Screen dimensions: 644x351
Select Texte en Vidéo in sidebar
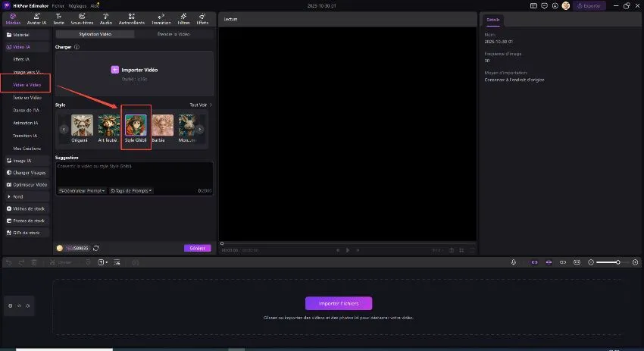click(x=27, y=98)
